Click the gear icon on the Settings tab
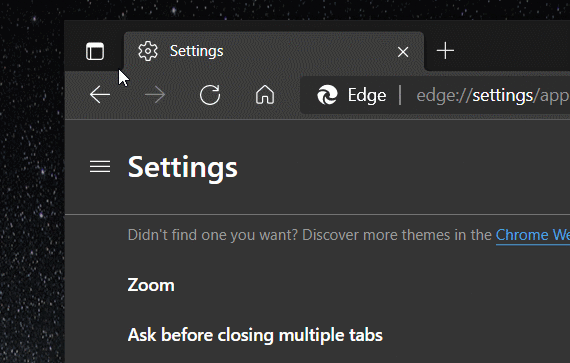 (x=148, y=51)
